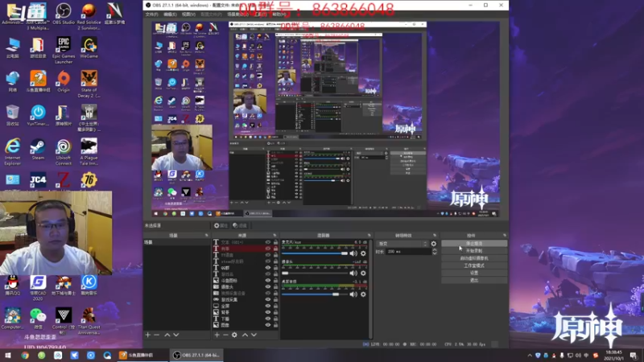Open transition properties gear icon
Screen dimensions: 644x362
[434, 244]
